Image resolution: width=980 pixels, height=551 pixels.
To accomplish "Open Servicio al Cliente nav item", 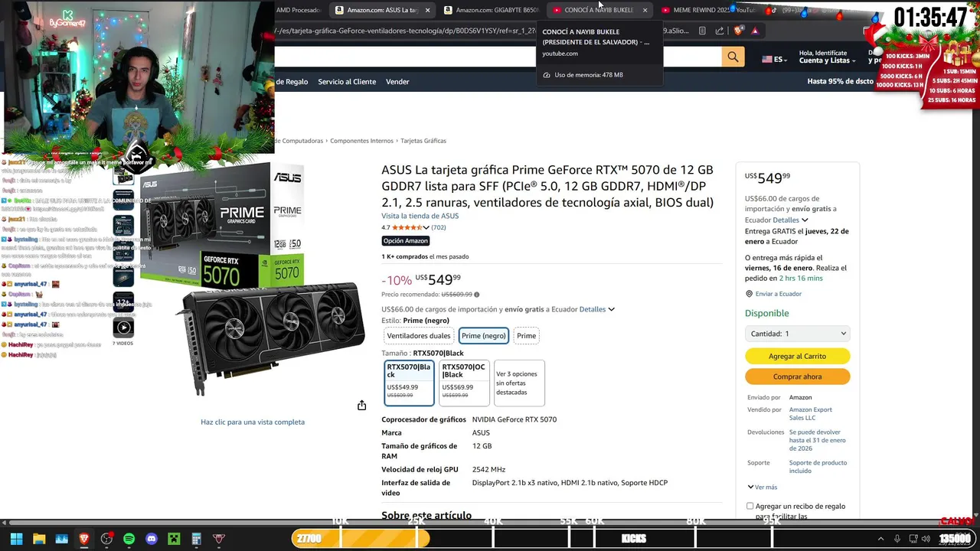I will (x=347, y=81).
